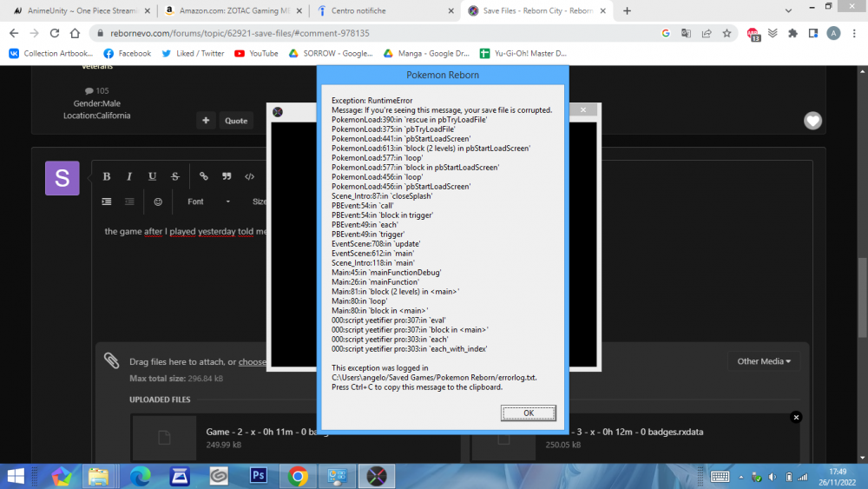Remove the uploaded 0h 12m rxdata file
The image size is (868, 489).
tap(796, 417)
